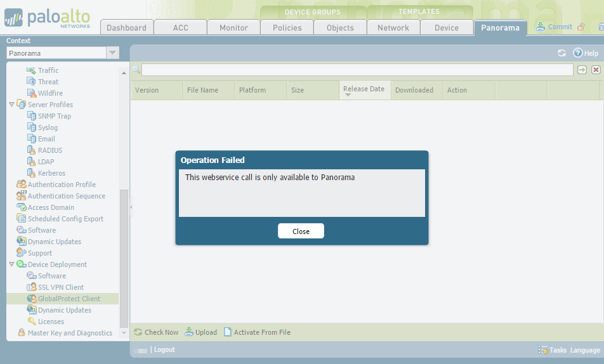Open Dynamic Updates above Support
604x364 pixels.
click(55, 242)
